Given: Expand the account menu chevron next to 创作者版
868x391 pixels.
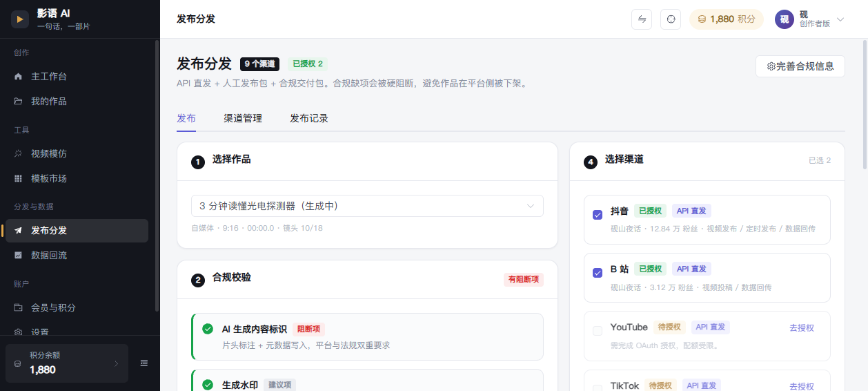Looking at the screenshot, I should (x=840, y=19).
